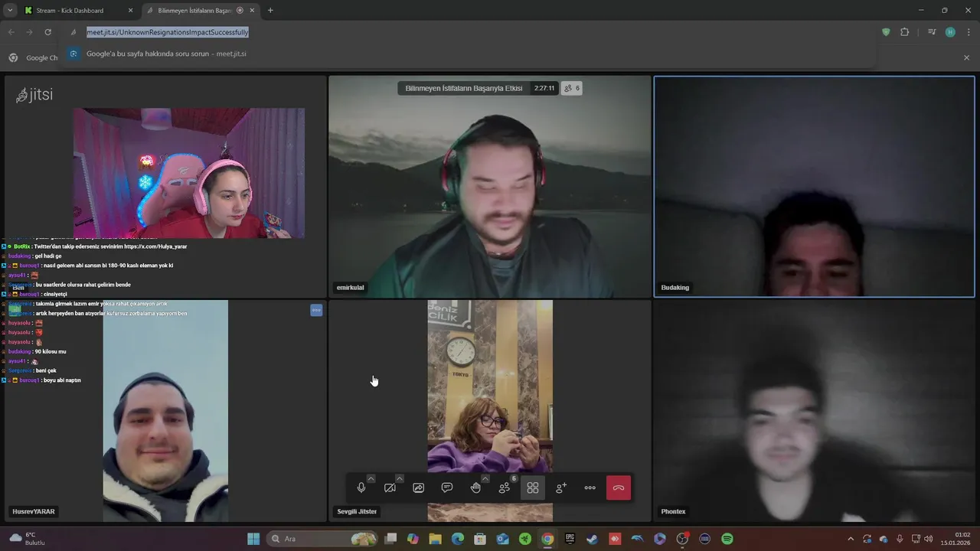Go forward with the browser arrow
Viewport: 980px width, 551px height.
point(29,32)
